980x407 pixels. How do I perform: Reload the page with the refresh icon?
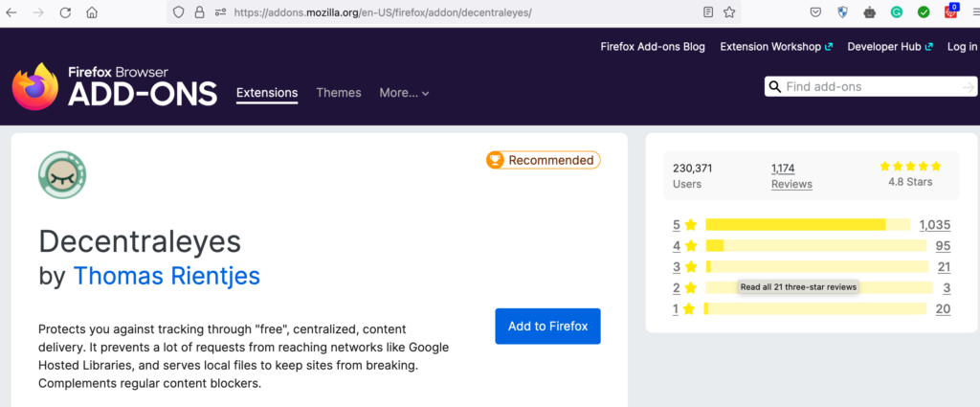pyautogui.click(x=65, y=12)
